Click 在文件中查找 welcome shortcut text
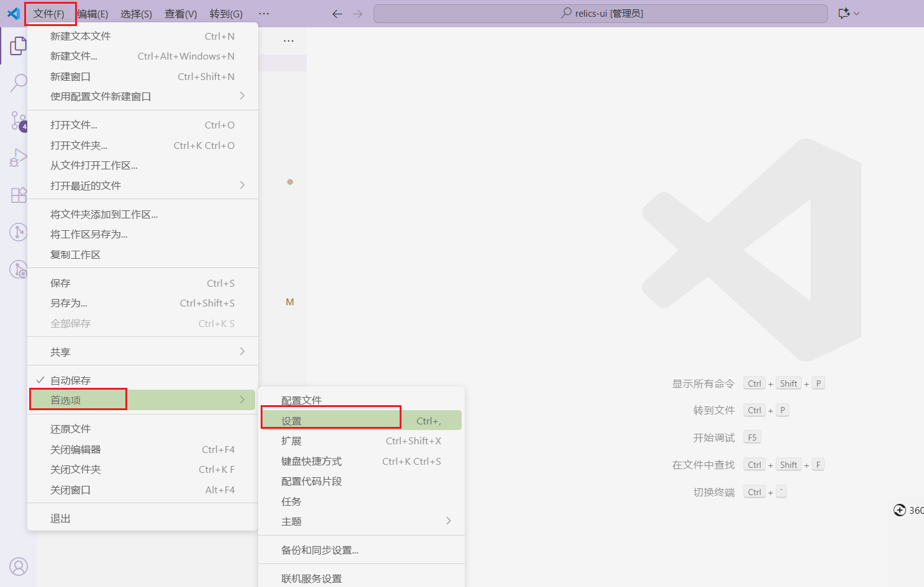Image resolution: width=924 pixels, height=587 pixels. coord(703,465)
